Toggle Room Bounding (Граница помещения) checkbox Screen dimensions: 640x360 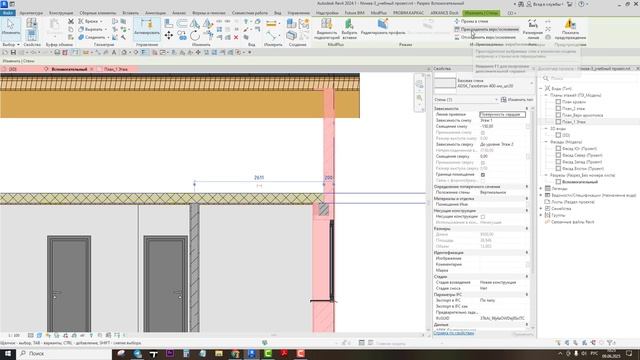[483, 175]
